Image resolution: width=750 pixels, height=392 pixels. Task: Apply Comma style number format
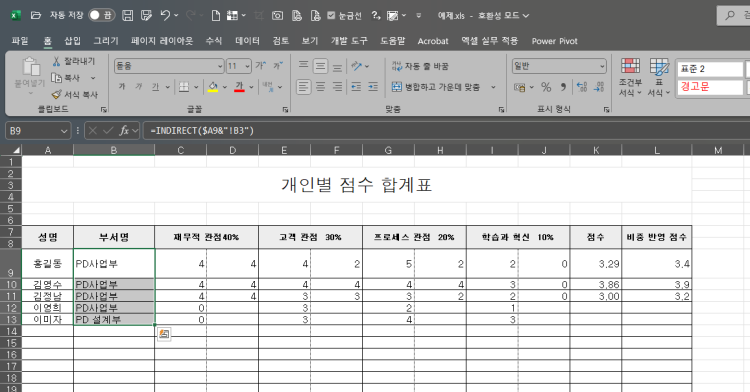click(563, 87)
